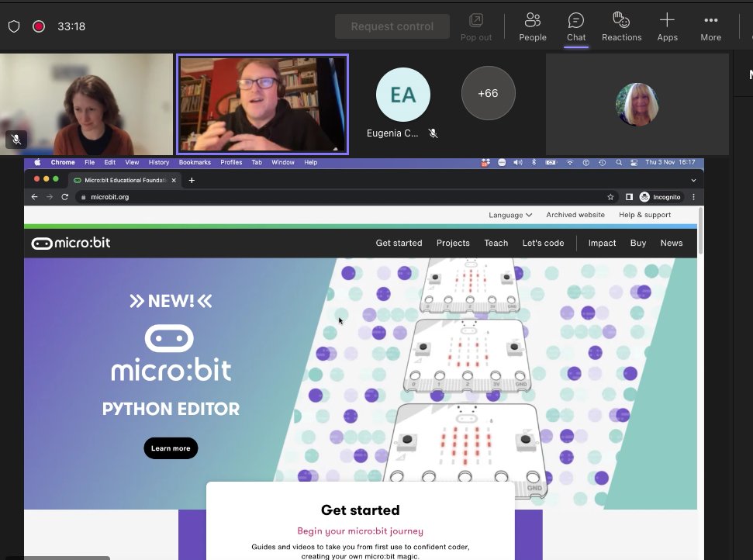Click the Bluetooth icon in menu bar
The height and width of the screenshot is (560, 753).
(x=534, y=162)
